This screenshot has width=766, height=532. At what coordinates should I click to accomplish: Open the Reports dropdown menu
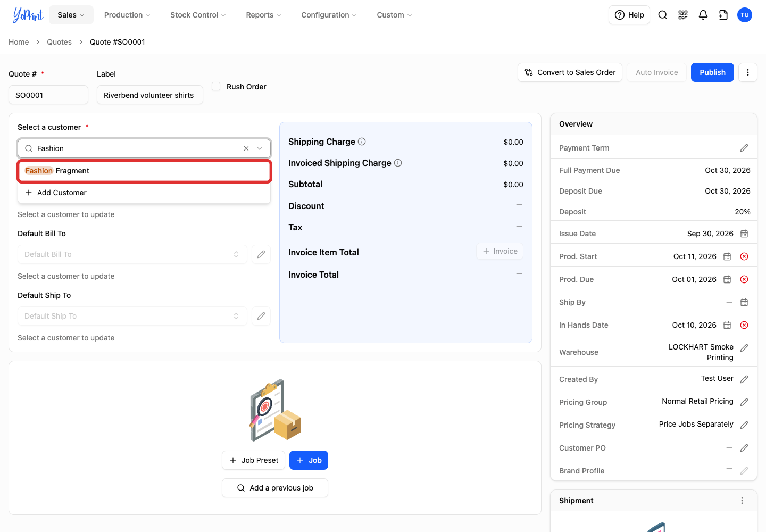pos(263,15)
